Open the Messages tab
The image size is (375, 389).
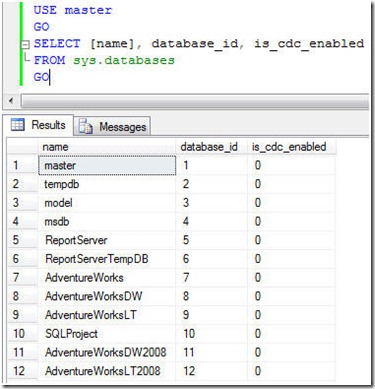pos(112,127)
